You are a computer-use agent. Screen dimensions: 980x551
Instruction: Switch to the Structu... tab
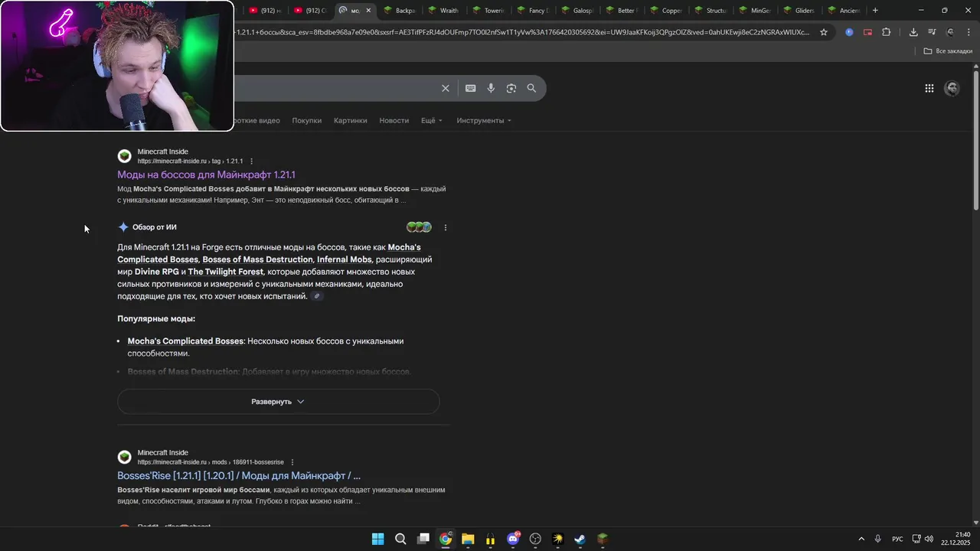(x=710, y=11)
